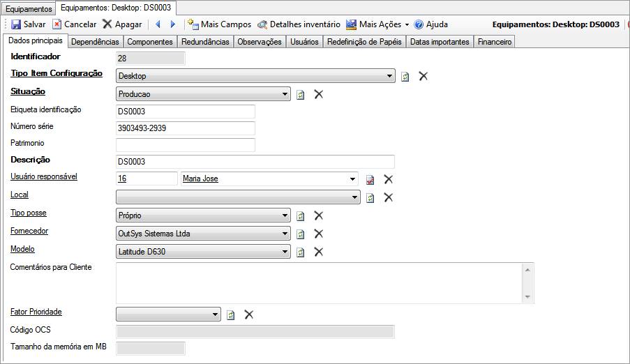The width and height of the screenshot is (630, 364).
Task: Open Usuários tab
Action: coord(305,42)
